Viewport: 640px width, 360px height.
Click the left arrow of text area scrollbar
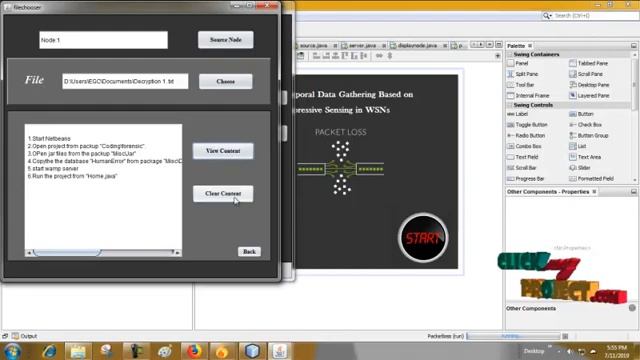[x=29, y=253]
